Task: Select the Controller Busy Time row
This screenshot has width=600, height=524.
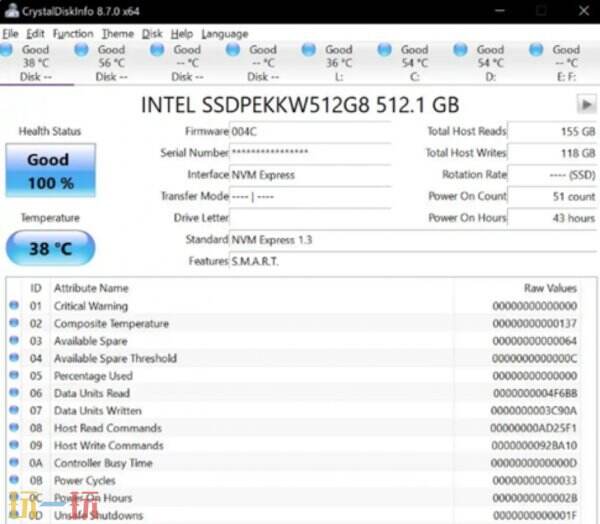Action: [294, 463]
